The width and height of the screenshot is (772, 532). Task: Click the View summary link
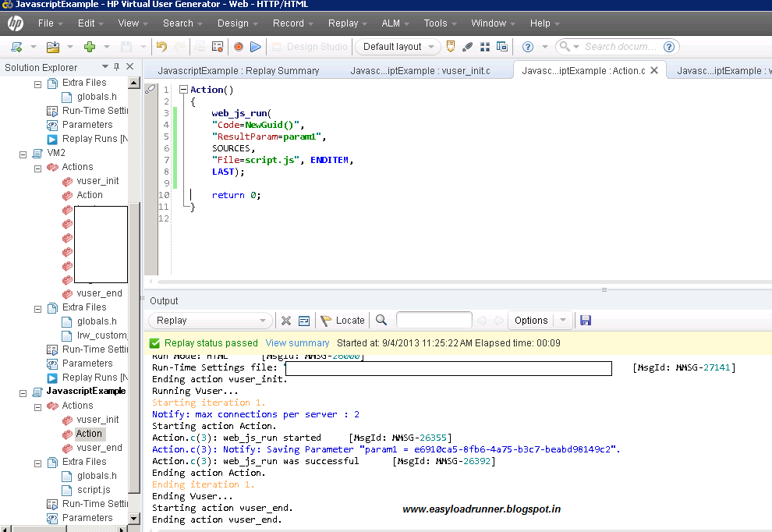[297, 343]
